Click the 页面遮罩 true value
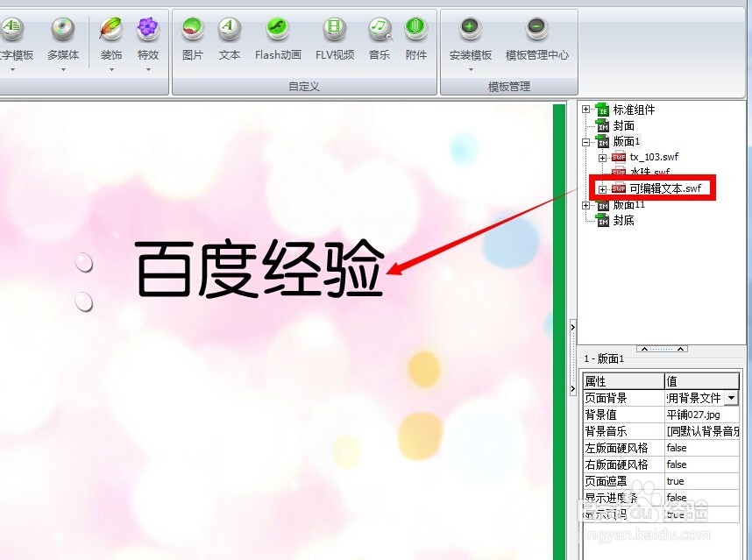752x560 pixels. 702,481
